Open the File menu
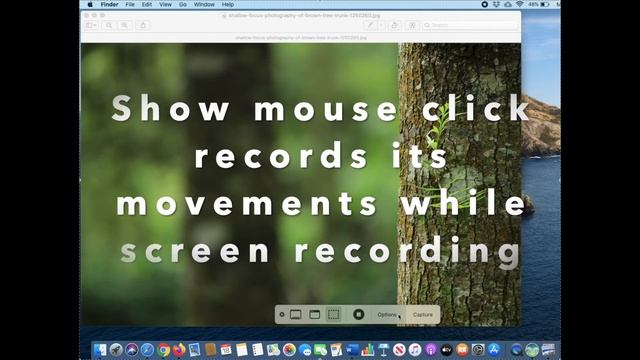Screen dimensions: 640x360 (130, 4)
